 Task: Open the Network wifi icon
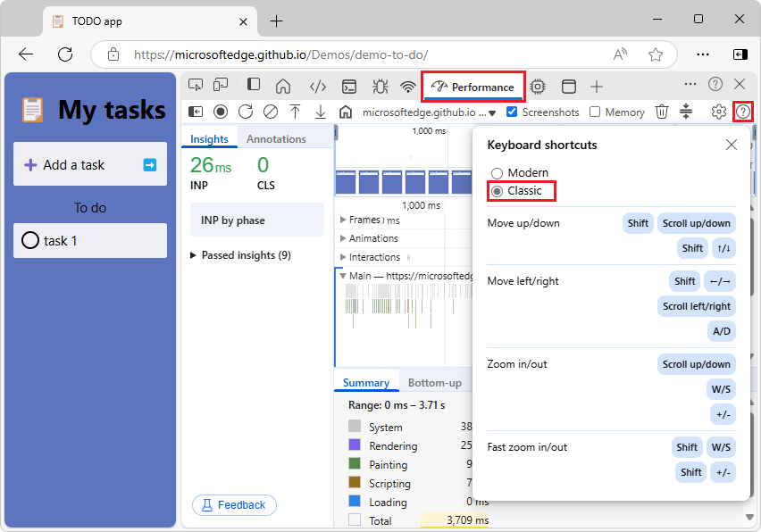pos(408,87)
